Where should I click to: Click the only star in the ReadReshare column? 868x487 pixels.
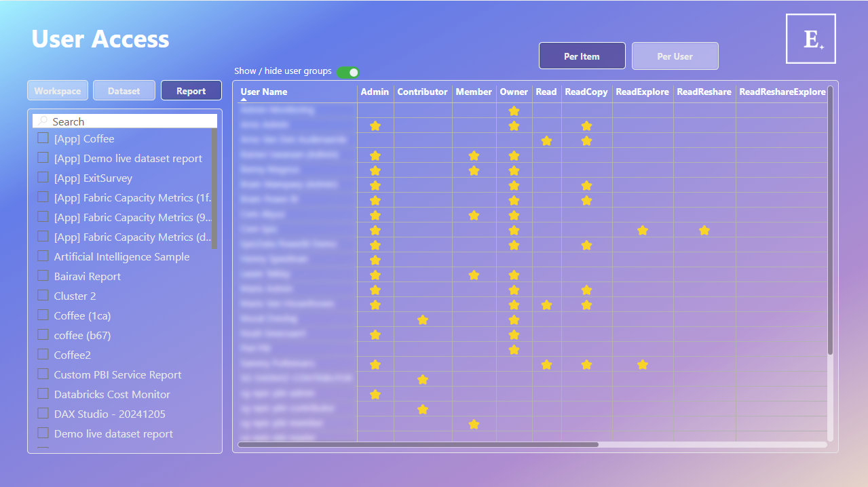(704, 231)
